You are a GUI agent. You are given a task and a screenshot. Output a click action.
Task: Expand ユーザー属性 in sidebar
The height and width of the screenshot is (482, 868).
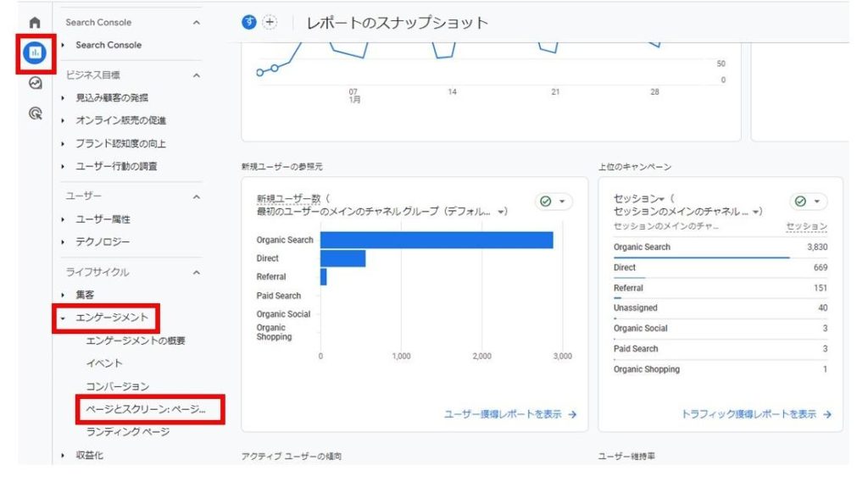click(x=63, y=219)
